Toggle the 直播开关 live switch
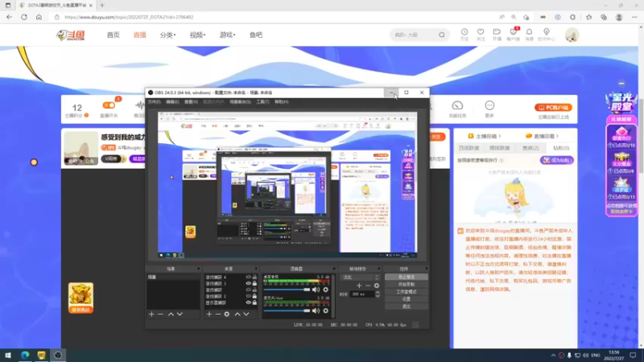Screen dimensions: 644x362 109,105
